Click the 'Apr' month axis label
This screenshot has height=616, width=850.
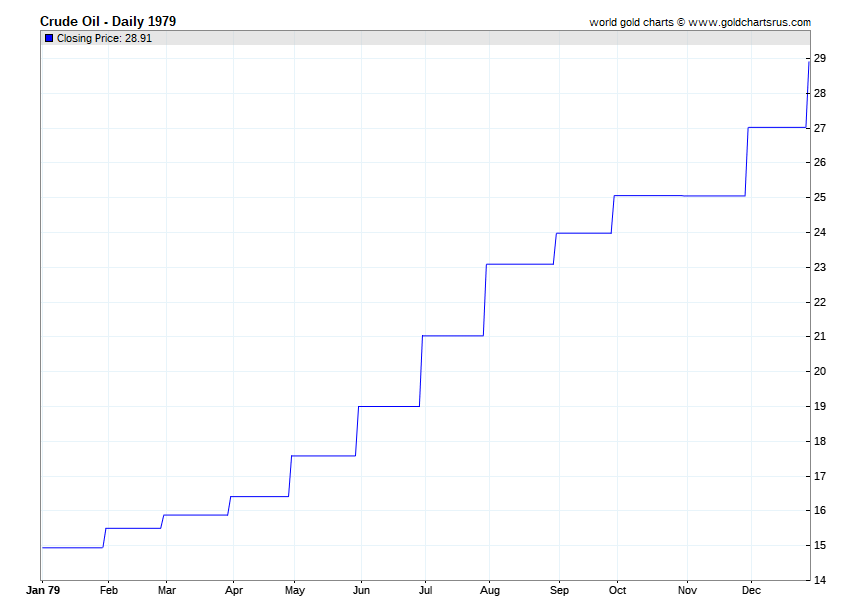[232, 591]
